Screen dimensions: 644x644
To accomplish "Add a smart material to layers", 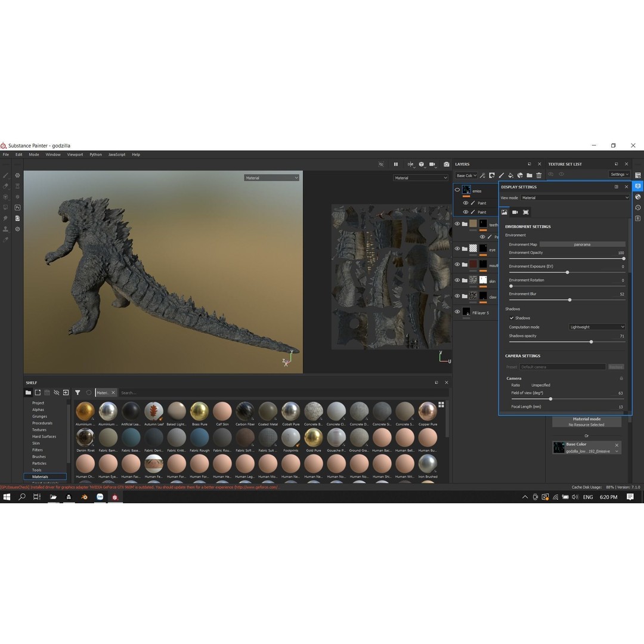I will [520, 175].
